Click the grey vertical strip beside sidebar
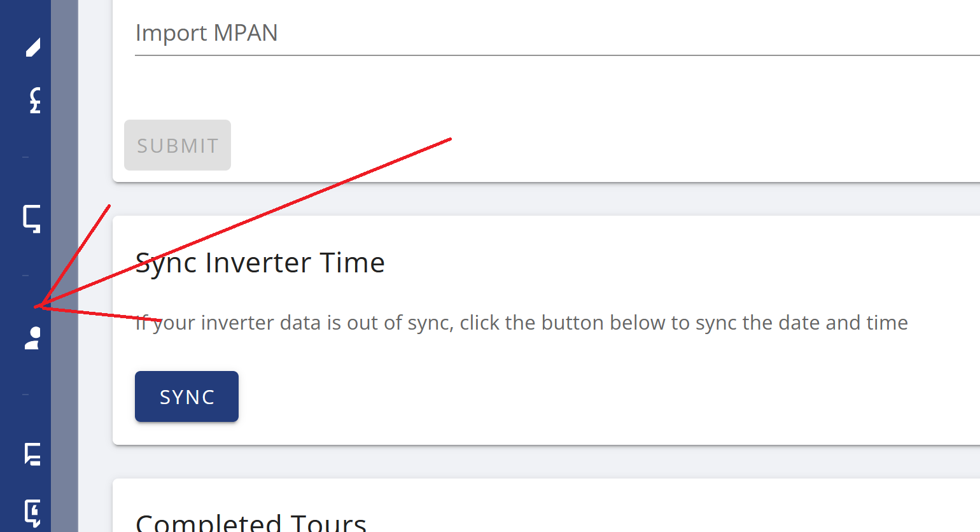The height and width of the screenshot is (532, 980). (64, 266)
